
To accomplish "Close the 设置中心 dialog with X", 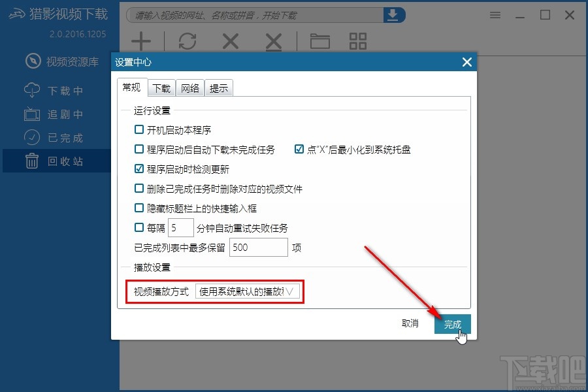I will tap(467, 62).
